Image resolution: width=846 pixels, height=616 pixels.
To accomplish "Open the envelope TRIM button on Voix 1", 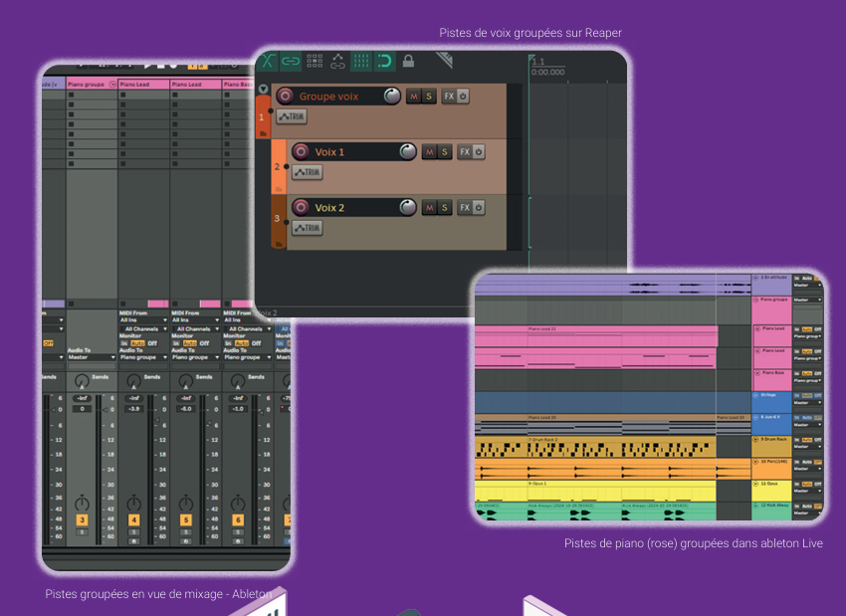I will click(x=307, y=172).
